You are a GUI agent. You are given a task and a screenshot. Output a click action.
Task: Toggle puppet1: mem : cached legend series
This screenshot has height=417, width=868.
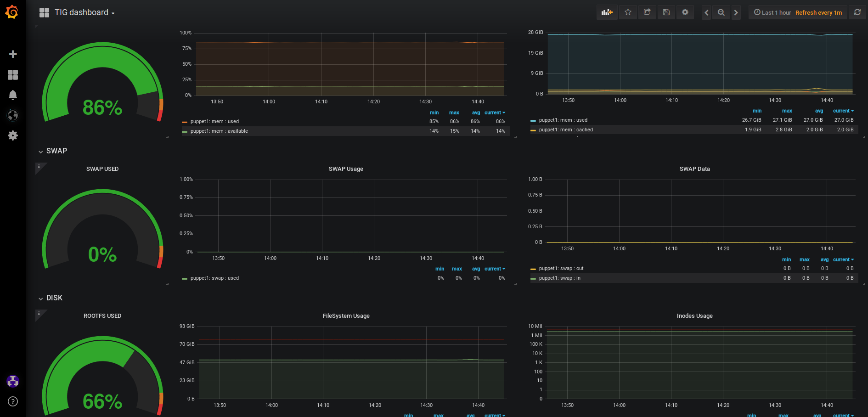click(x=566, y=130)
